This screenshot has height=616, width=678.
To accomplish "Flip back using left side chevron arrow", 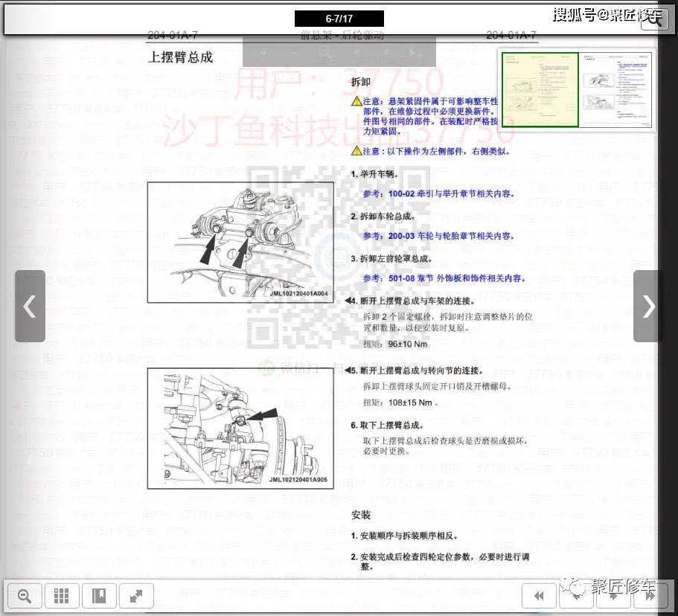I will 30,306.
